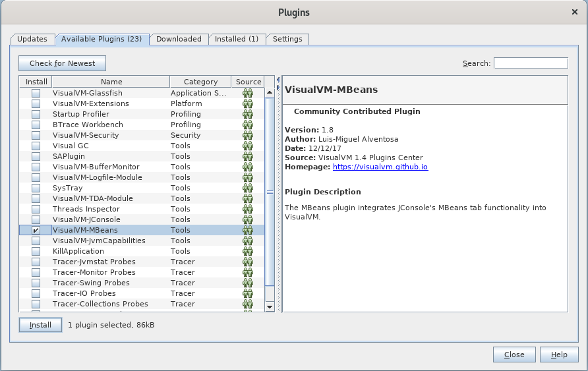
Task: Select the VisualVM-Security row
Action: 142,135
